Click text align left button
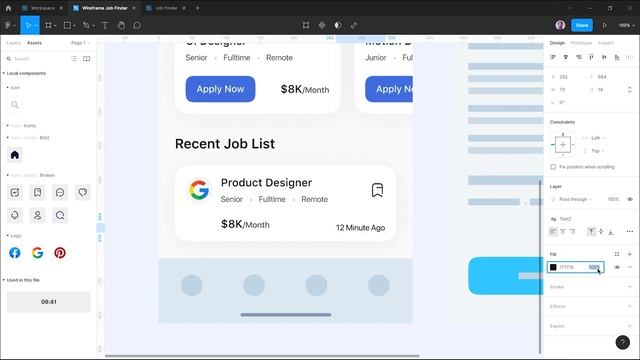The width and height of the screenshot is (640, 360). [553, 231]
